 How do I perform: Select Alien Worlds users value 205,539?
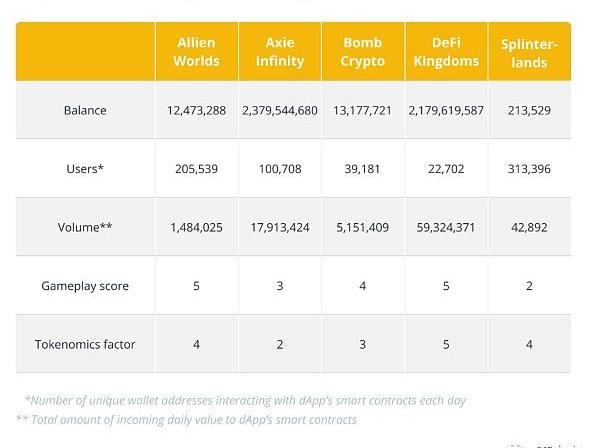[196, 168]
